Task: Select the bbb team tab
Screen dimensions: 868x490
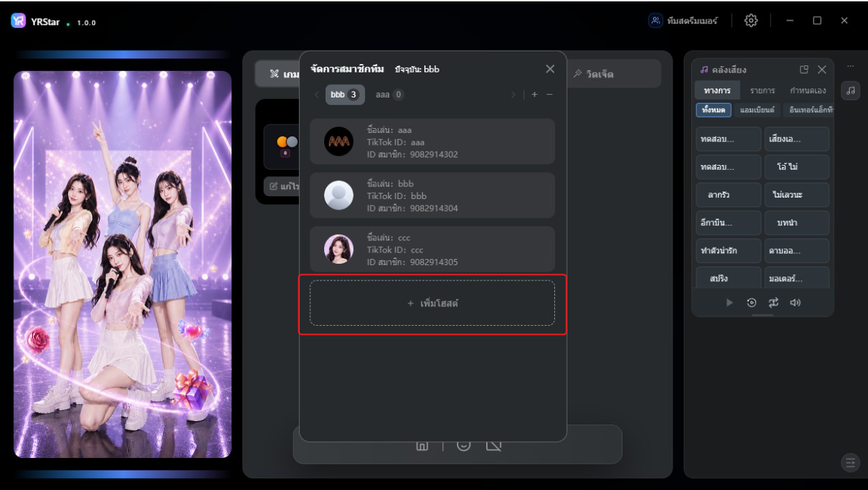Action: tap(345, 95)
